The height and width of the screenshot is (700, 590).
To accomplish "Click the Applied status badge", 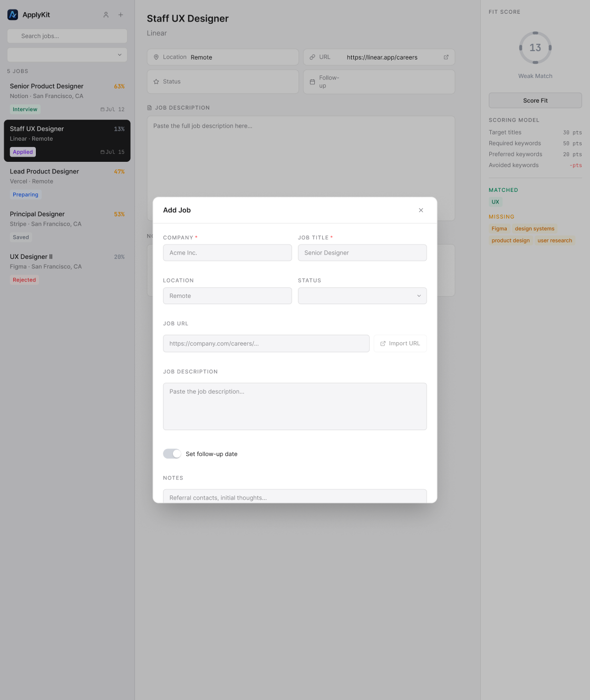I will click(23, 152).
